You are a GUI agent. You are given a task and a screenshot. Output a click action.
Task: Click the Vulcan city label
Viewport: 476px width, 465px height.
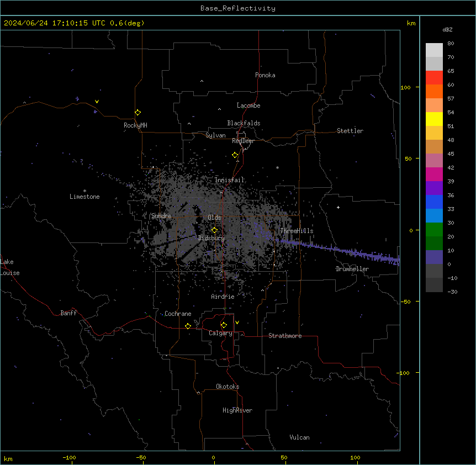[299, 437]
